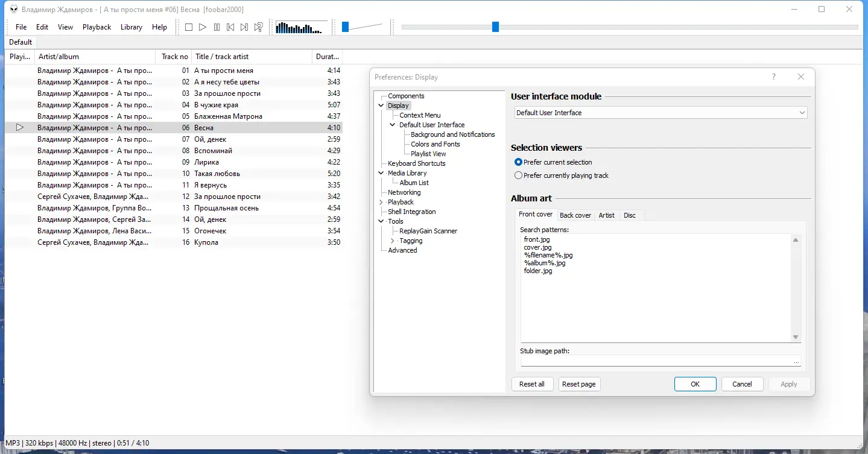Select Album List under Media Library
The image size is (868, 454).
[x=414, y=183]
